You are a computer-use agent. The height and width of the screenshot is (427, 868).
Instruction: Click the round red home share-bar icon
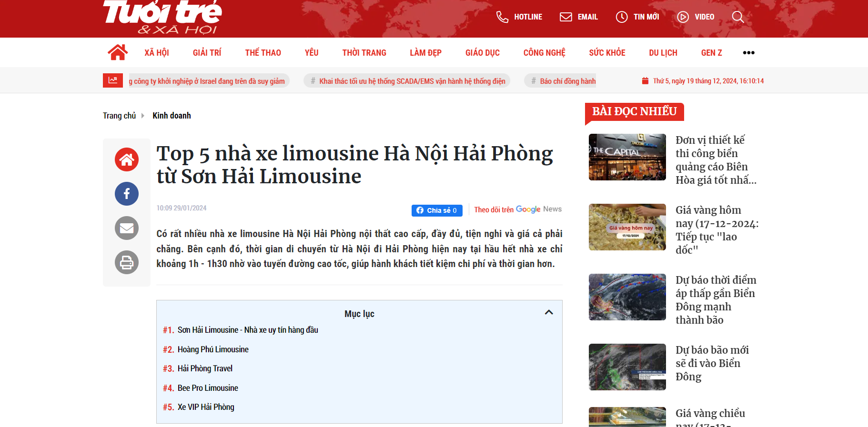(127, 159)
